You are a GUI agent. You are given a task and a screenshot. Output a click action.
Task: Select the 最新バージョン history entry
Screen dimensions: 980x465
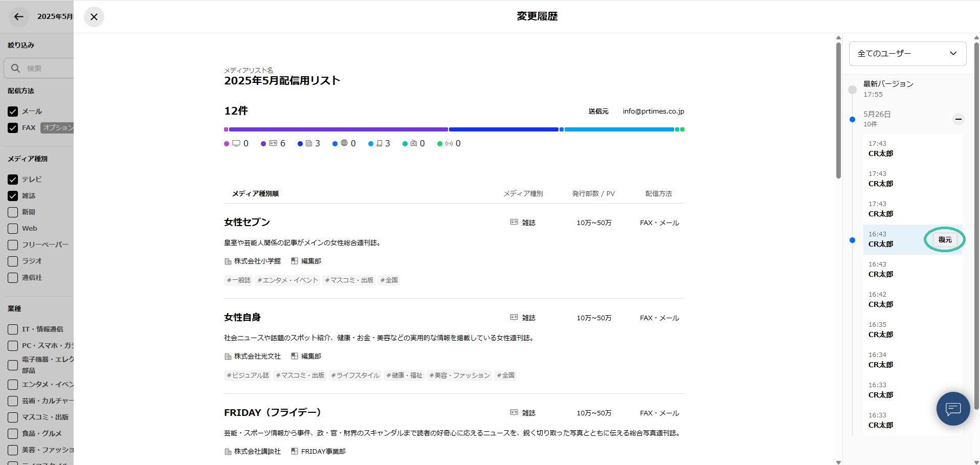(888, 88)
